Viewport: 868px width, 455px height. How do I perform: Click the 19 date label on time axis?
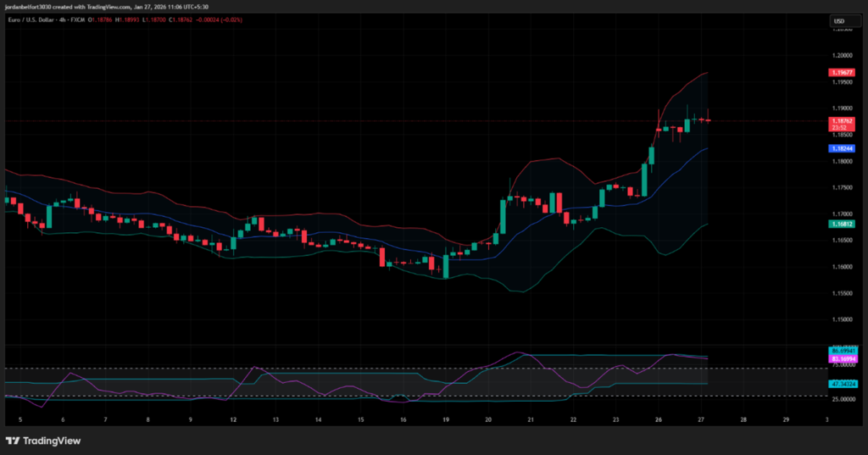coord(446,419)
